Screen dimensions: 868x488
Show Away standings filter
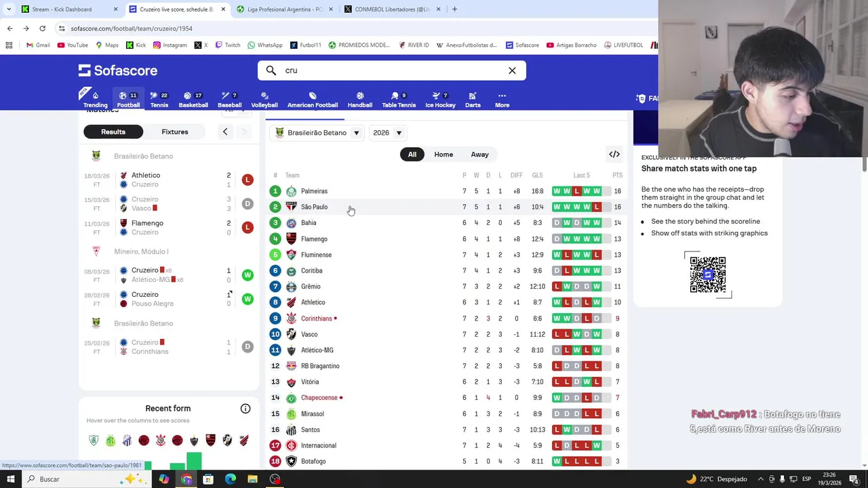click(479, 155)
